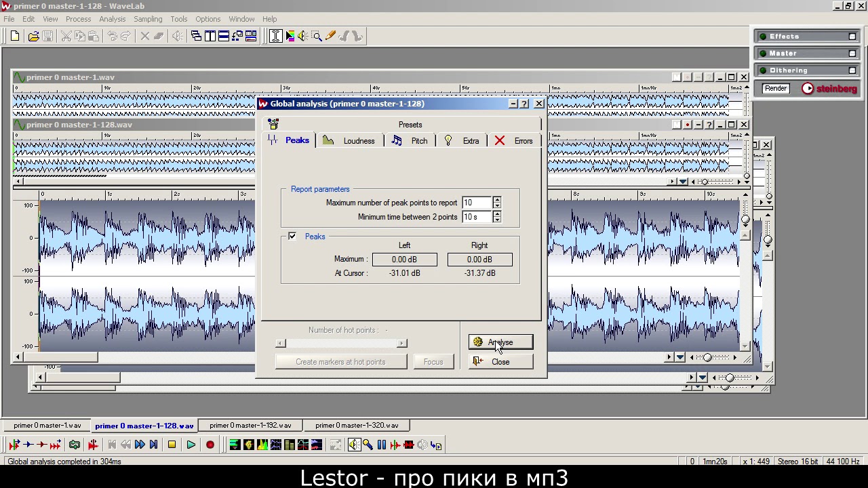The image size is (868, 488).
Task: Toggle the Dithering green LED
Action: pos(763,70)
